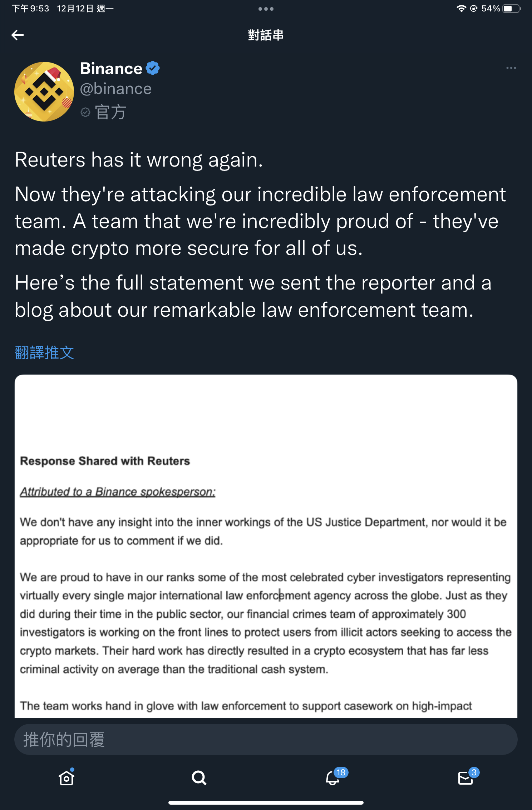The height and width of the screenshot is (810, 532).
Task: Open the tweet's three-dot more menu
Action: (511, 68)
